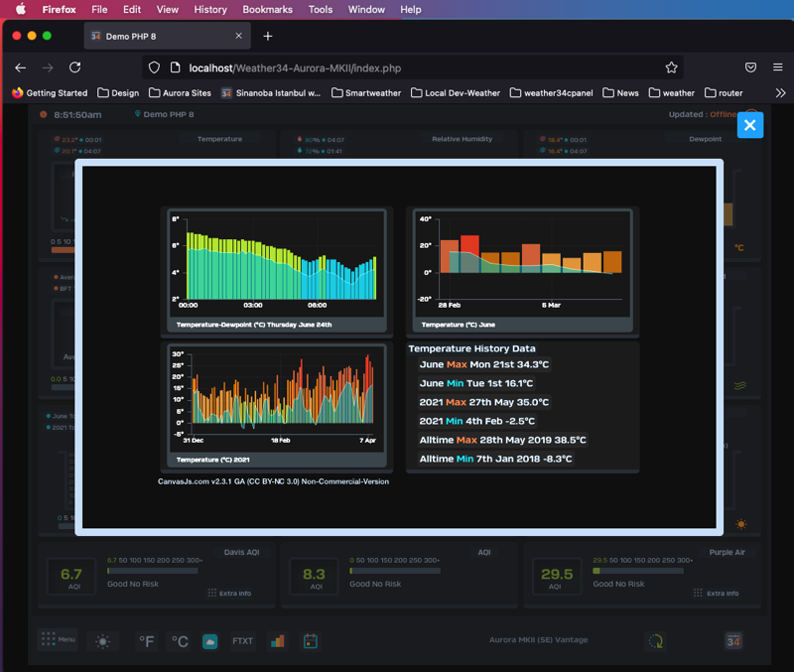The image size is (794, 672).
Task: Open the bar chart icon in footer
Action: click(x=278, y=641)
